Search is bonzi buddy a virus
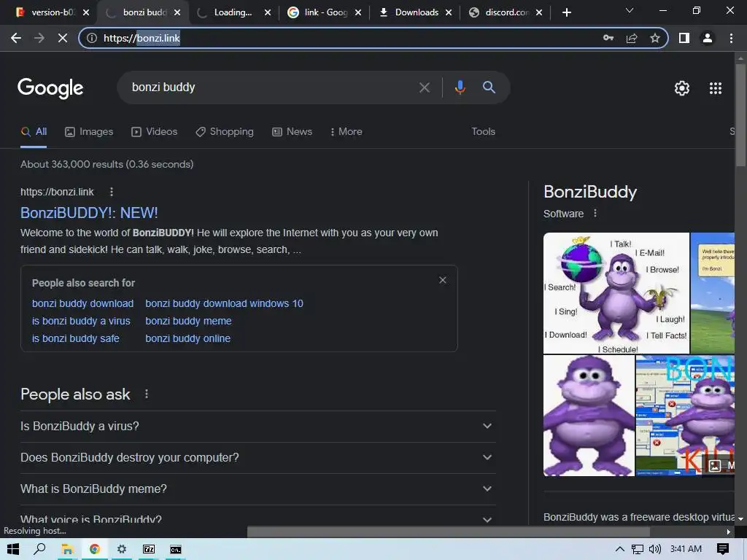 pos(81,322)
